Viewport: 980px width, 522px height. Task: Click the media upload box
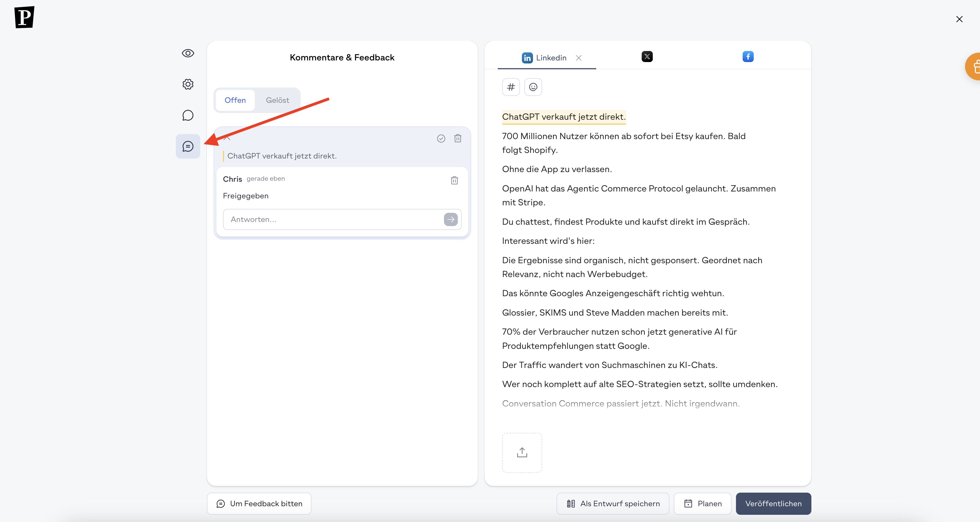[522, 452]
